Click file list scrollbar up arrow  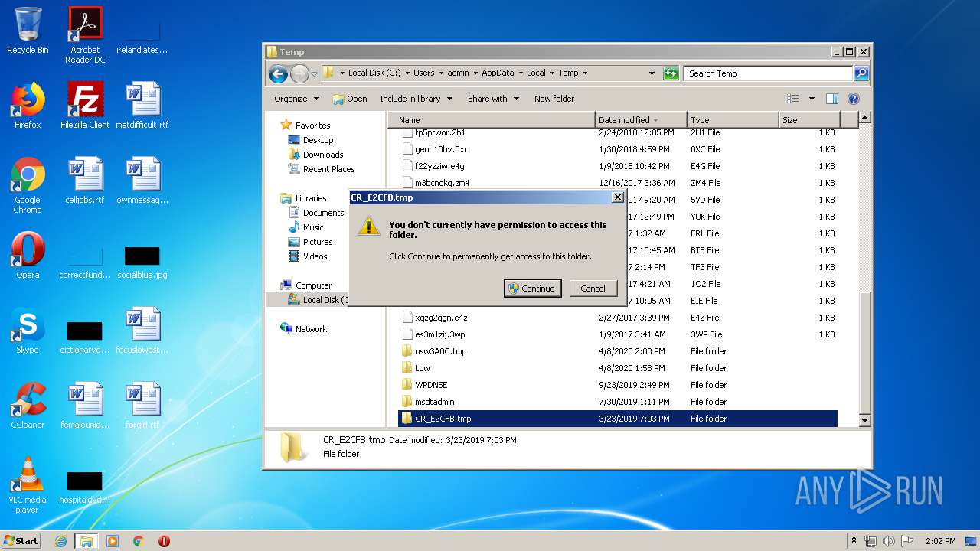point(864,118)
